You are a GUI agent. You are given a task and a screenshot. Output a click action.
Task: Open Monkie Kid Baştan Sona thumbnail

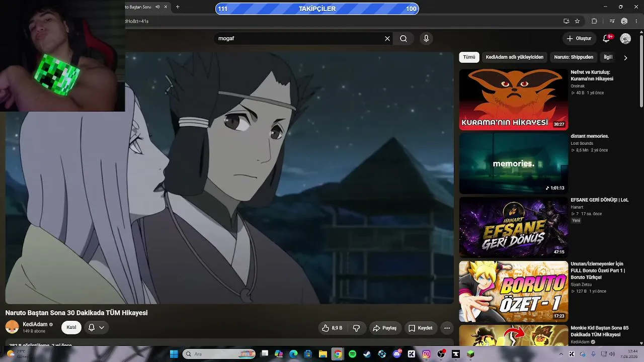point(513,335)
